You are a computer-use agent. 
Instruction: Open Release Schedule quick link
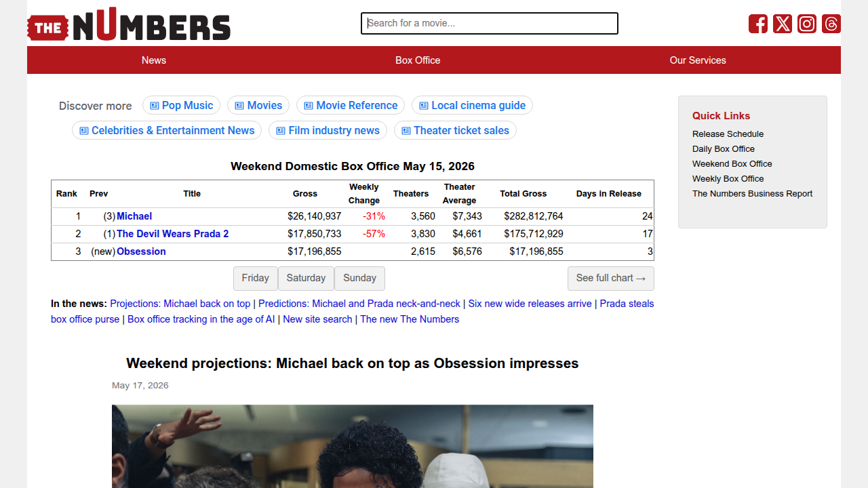pos(728,134)
